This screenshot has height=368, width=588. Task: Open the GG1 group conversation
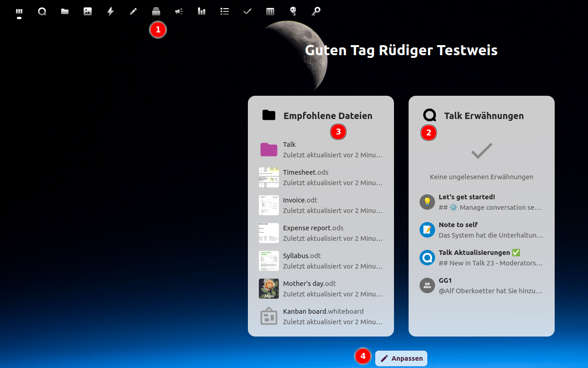[x=482, y=285]
